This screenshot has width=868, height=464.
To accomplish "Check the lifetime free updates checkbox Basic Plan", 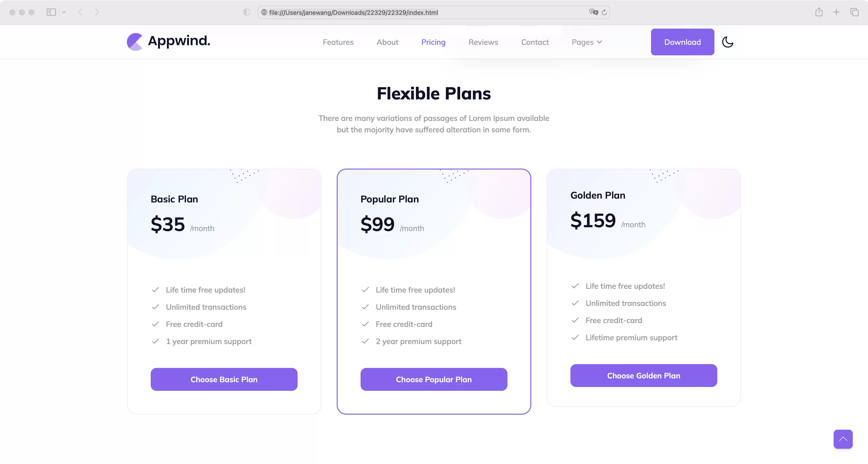I will pos(155,289).
